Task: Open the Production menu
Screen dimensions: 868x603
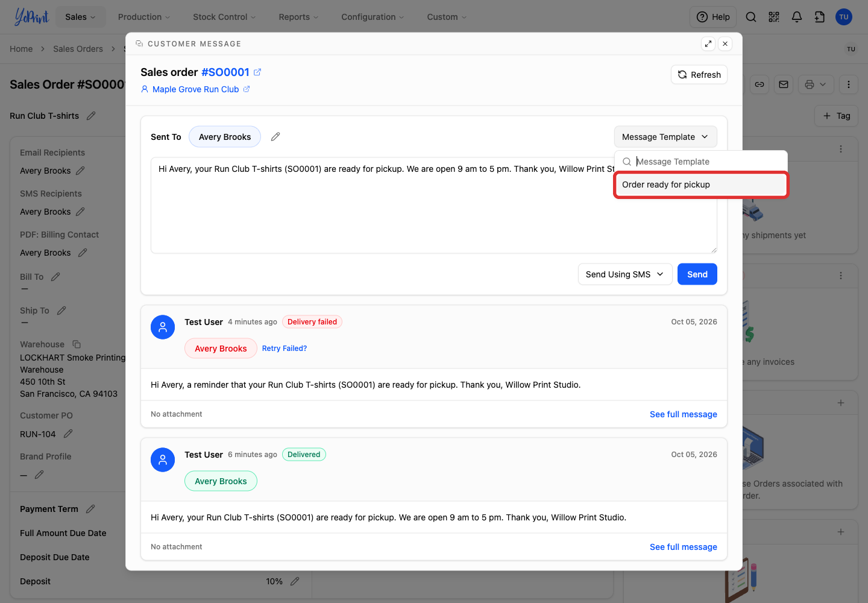Action: 144,17
